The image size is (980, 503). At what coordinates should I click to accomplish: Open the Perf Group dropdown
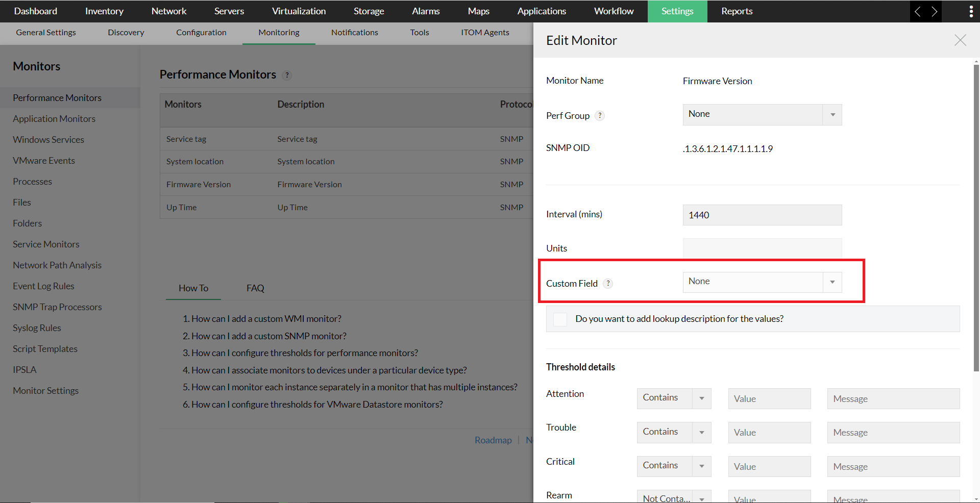(x=832, y=114)
